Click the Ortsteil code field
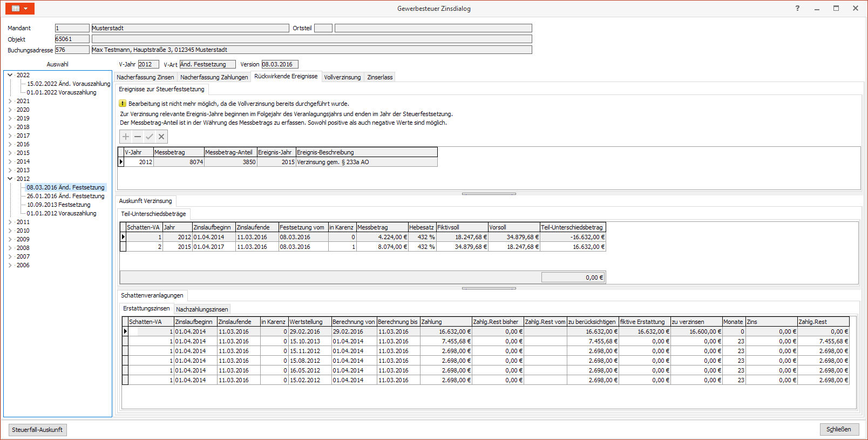Image resolution: width=868 pixels, height=440 pixels. (323, 28)
